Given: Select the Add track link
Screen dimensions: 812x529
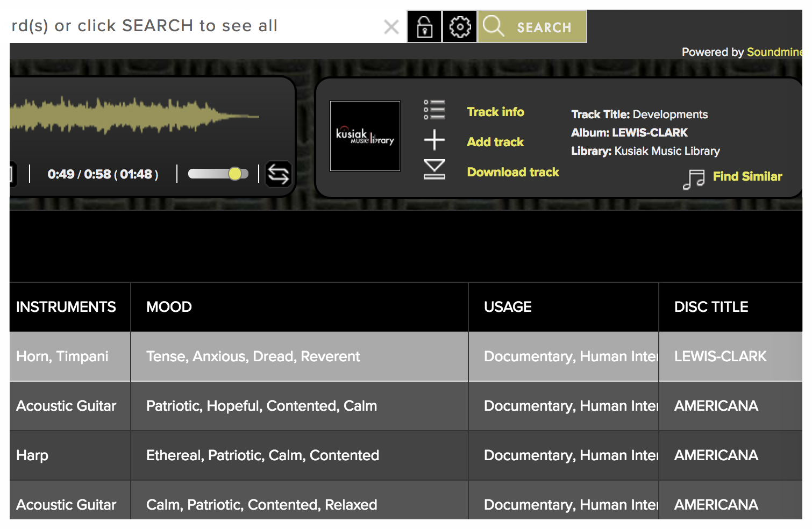Looking at the screenshot, I should click(x=495, y=142).
